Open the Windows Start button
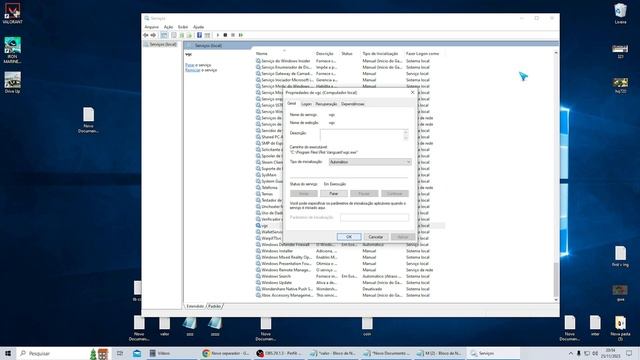640x360 pixels. pos(8,353)
